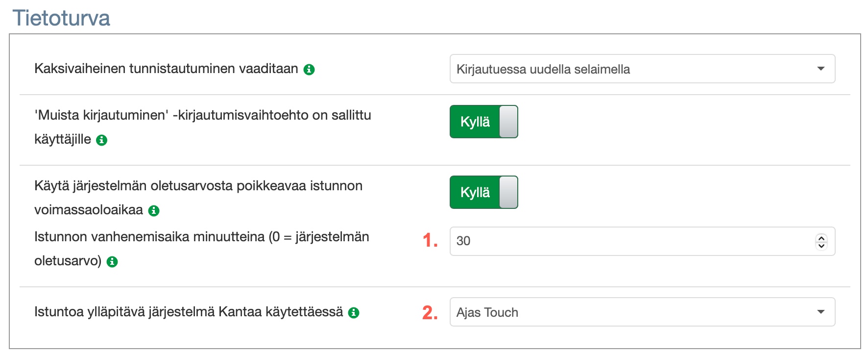Click the 'Istuntoa ylläpitävä järjestelmä Kantaa käytettäessä' label

pos(189,312)
